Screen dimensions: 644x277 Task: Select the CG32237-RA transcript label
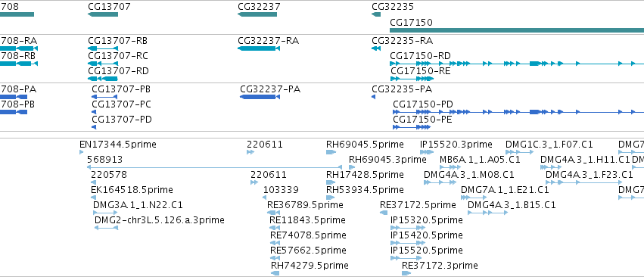pyautogui.click(x=268, y=41)
